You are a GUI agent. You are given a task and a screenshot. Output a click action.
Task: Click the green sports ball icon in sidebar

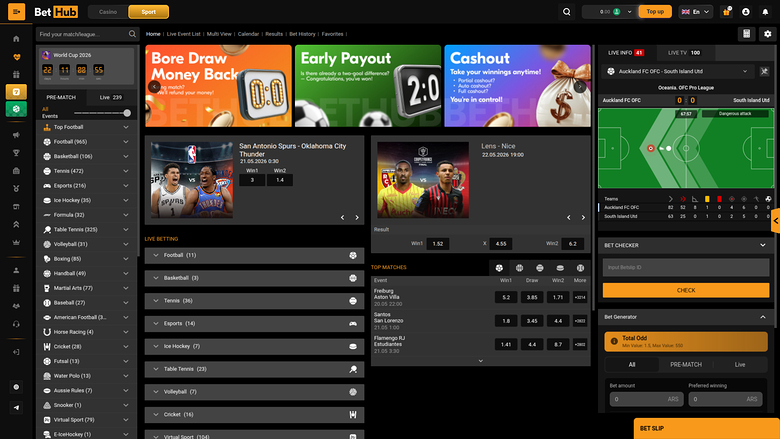(16, 109)
